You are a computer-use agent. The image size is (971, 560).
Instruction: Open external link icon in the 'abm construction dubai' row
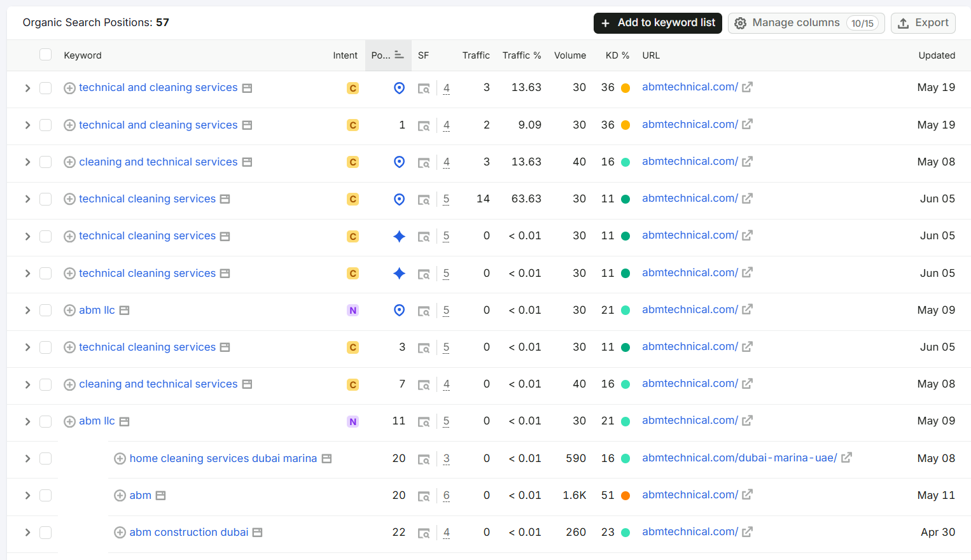(x=747, y=531)
